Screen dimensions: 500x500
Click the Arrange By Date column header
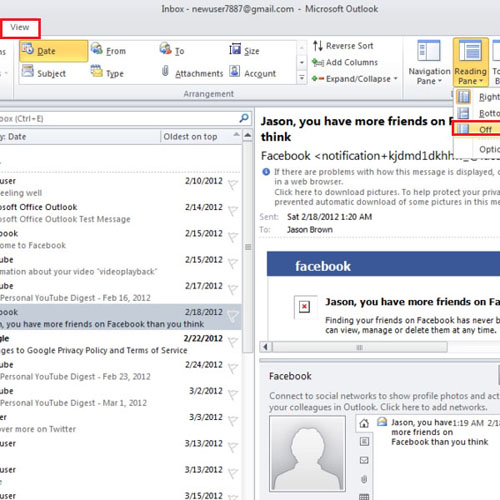click(x=80, y=137)
